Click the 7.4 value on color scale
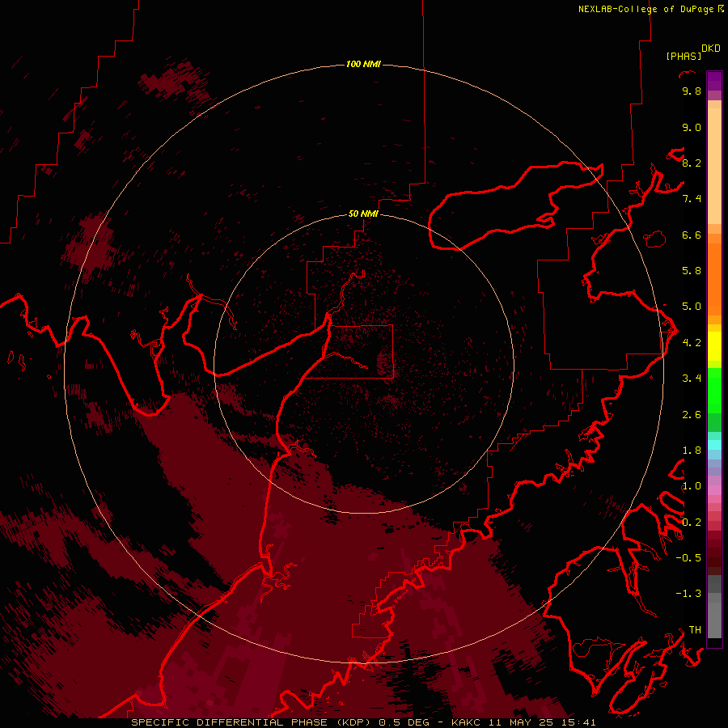This screenshot has width=728, height=728. tap(692, 199)
